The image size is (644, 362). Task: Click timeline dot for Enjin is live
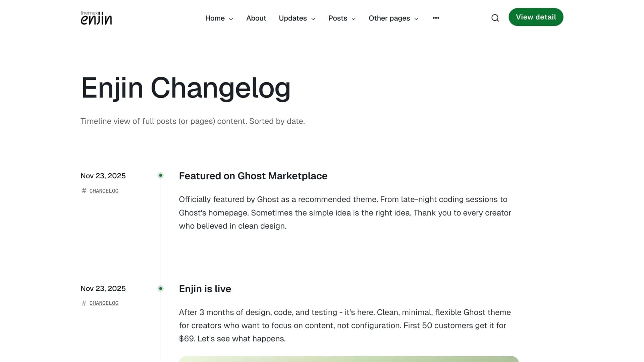tap(161, 288)
